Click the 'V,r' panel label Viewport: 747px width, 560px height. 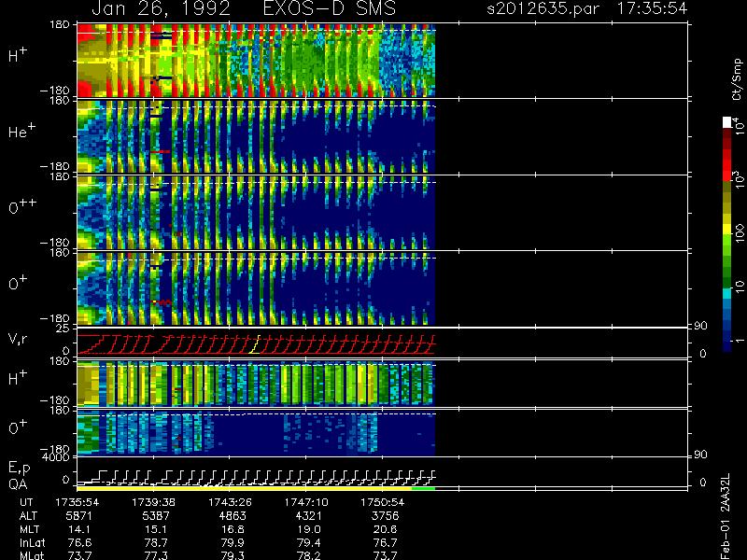click(19, 339)
